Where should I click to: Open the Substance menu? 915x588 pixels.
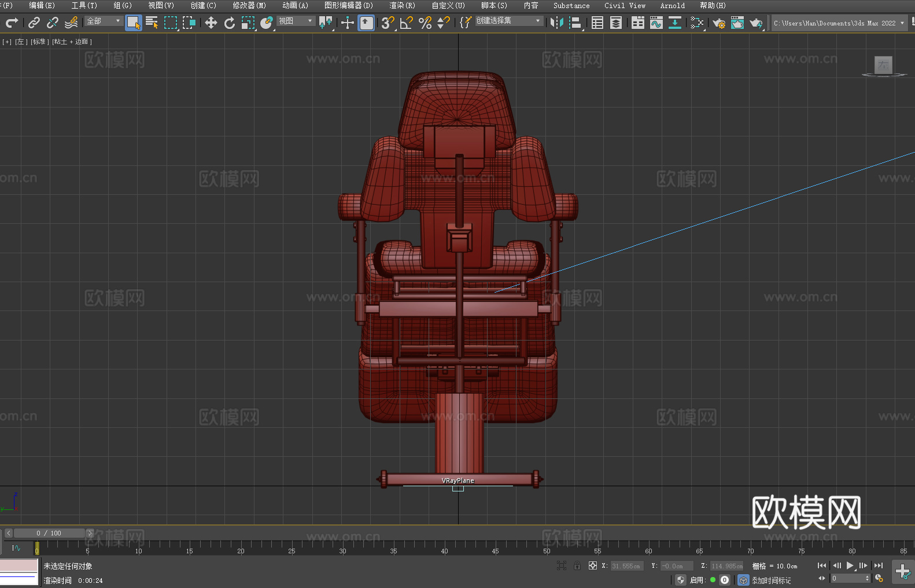pos(571,5)
